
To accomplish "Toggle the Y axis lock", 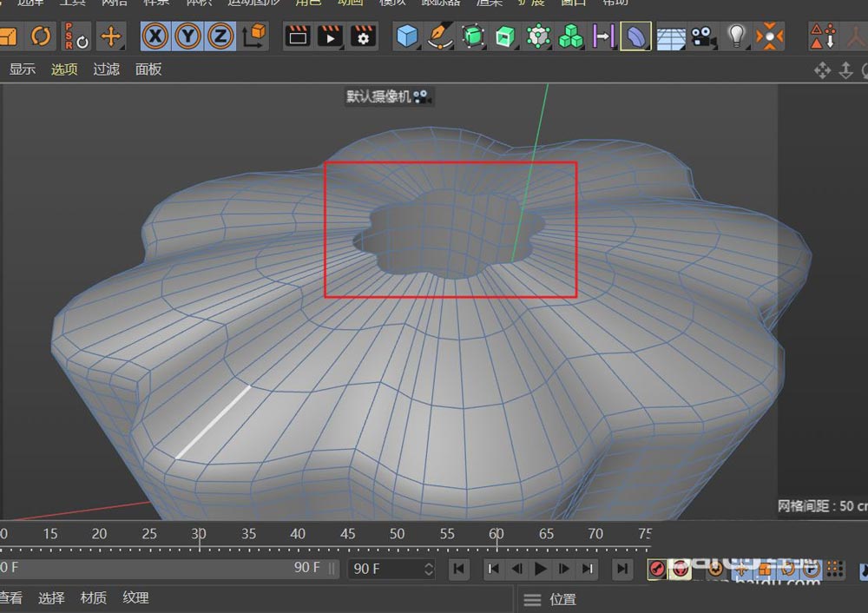I will [x=187, y=36].
